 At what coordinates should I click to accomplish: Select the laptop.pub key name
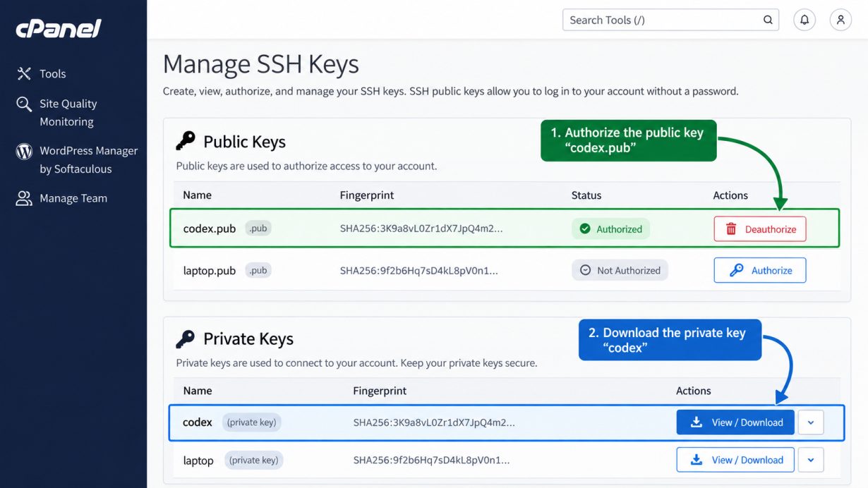tap(209, 270)
